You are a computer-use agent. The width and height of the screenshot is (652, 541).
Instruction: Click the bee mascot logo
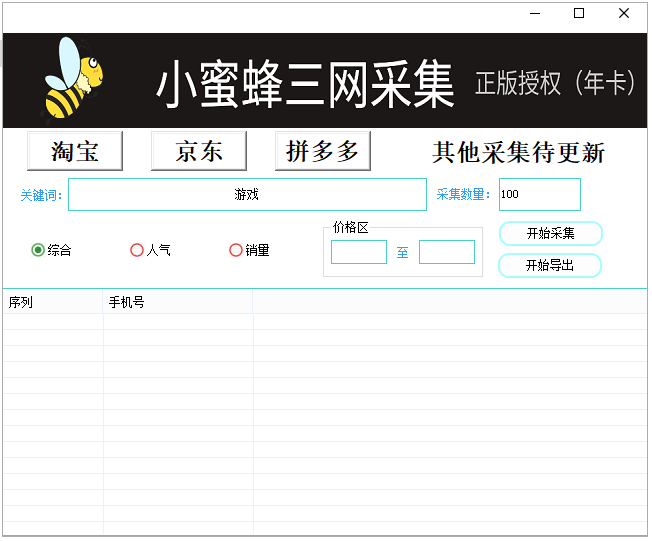(72, 79)
